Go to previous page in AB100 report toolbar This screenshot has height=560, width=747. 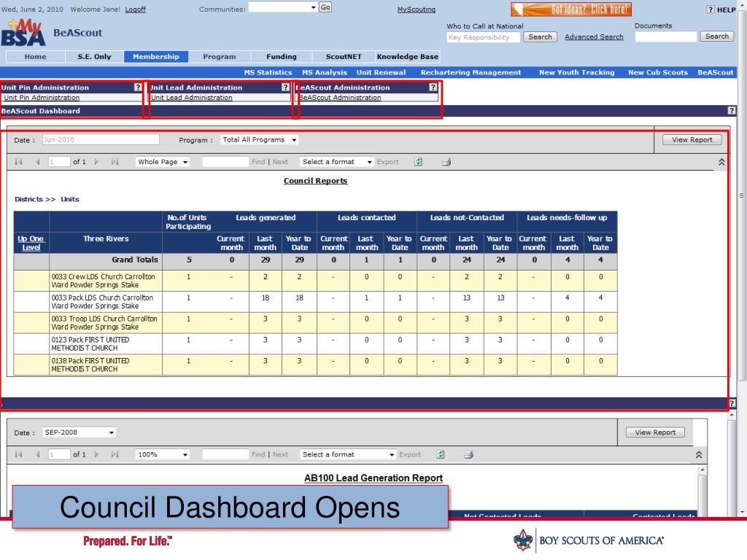click(x=38, y=455)
